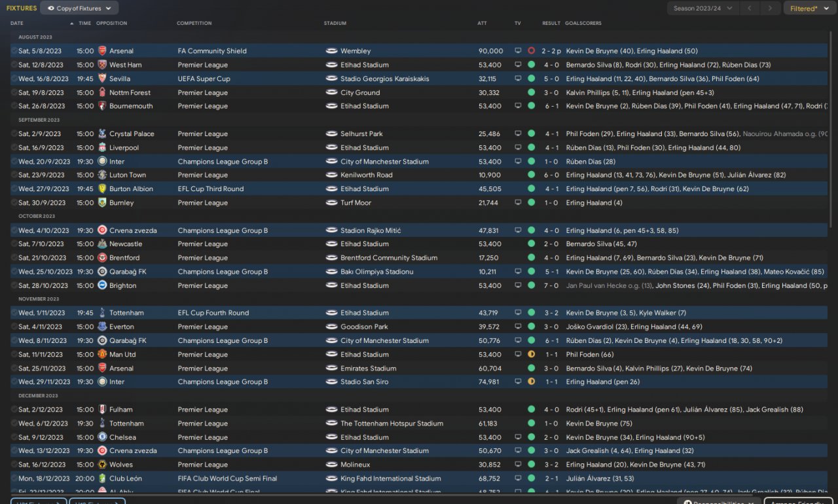Click the Fulham club badge
Image resolution: width=838 pixels, height=504 pixels.
pos(102,410)
